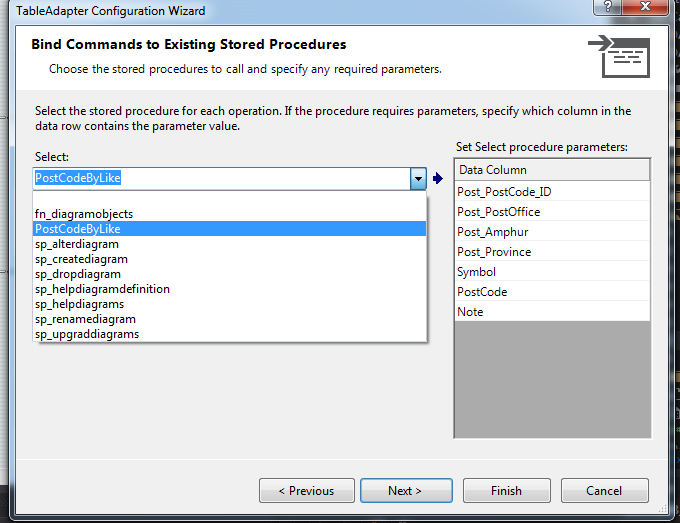Go back with the Previous button
Image resolution: width=680 pixels, height=523 pixels.
306,491
